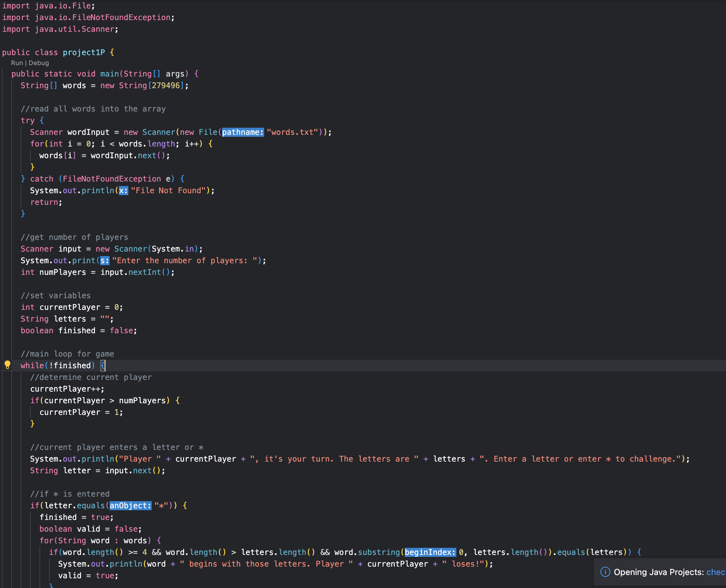Click the beginIndex: inlay hint
726x588 pixels.
[430, 552]
